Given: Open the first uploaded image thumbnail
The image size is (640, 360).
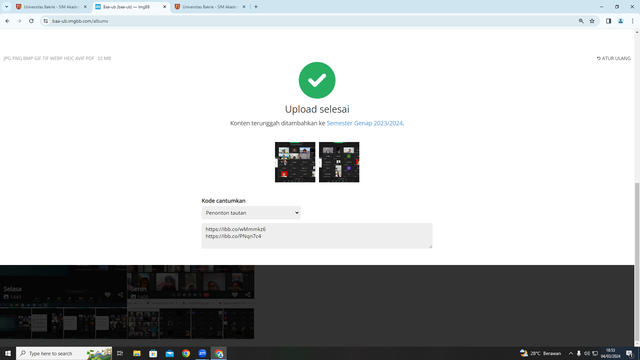Looking at the screenshot, I should pyautogui.click(x=295, y=162).
